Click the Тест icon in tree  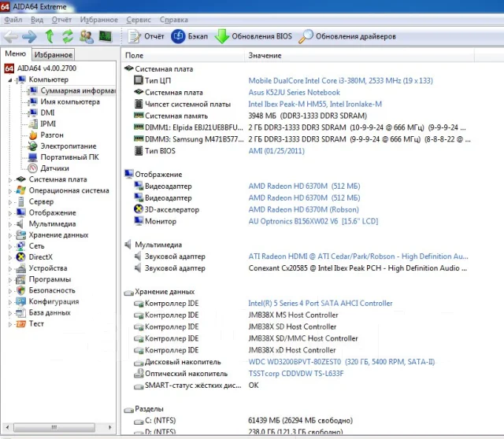pos(21,323)
